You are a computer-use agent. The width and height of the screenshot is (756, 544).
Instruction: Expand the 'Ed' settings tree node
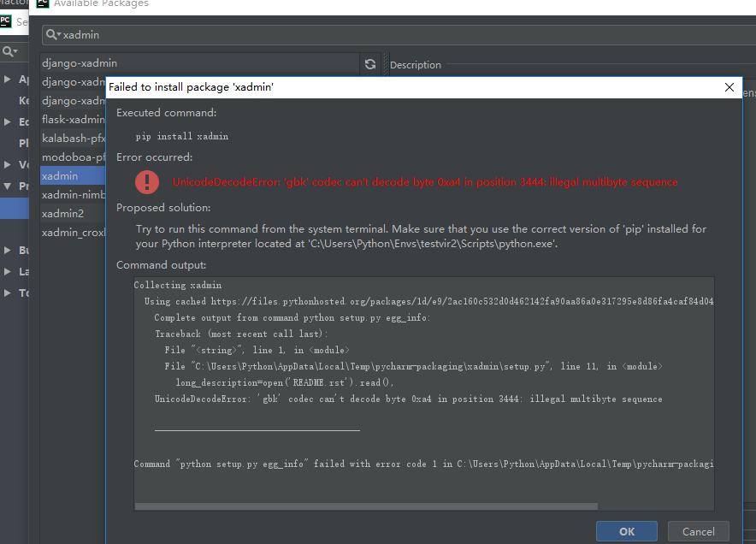(7, 121)
